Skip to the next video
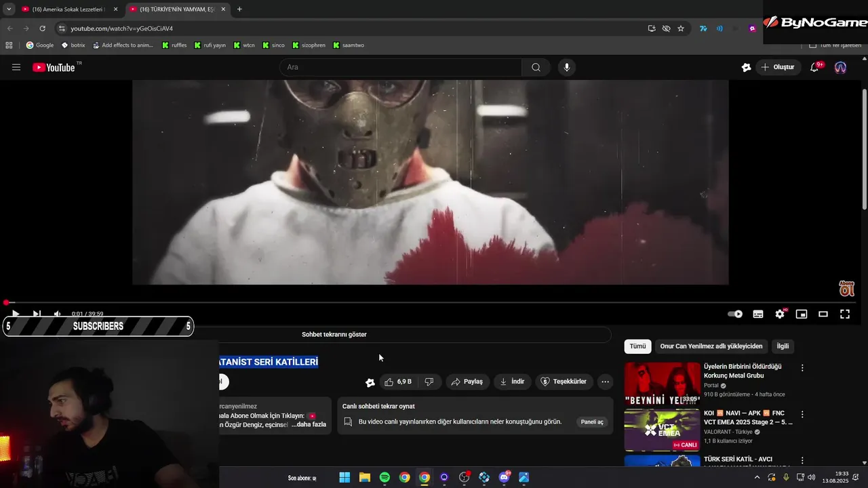This screenshot has height=488, width=868. [37, 314]
